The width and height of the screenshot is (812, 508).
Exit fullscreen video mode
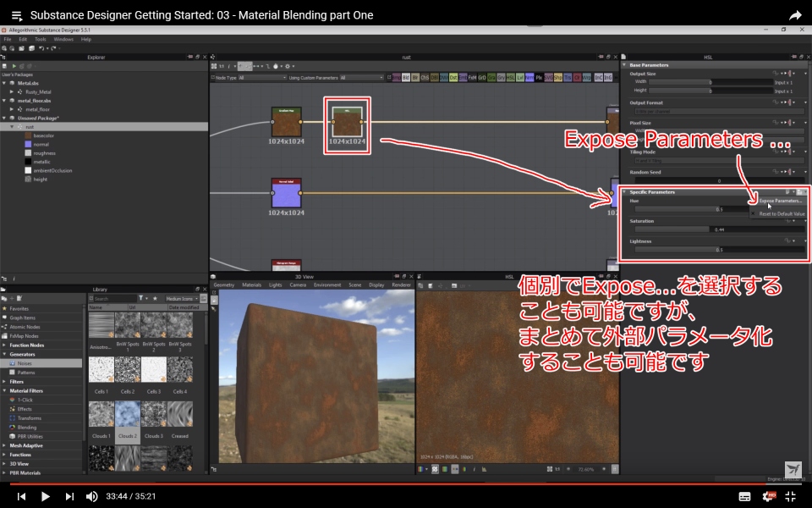tap(791, 497)
